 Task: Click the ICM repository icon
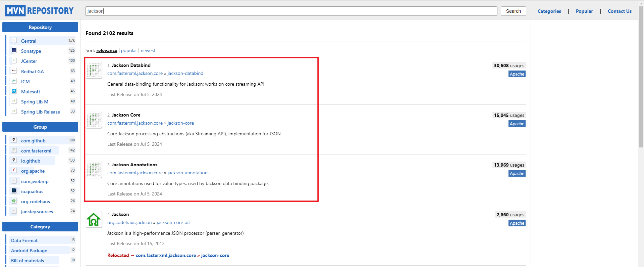pos(14,81)
